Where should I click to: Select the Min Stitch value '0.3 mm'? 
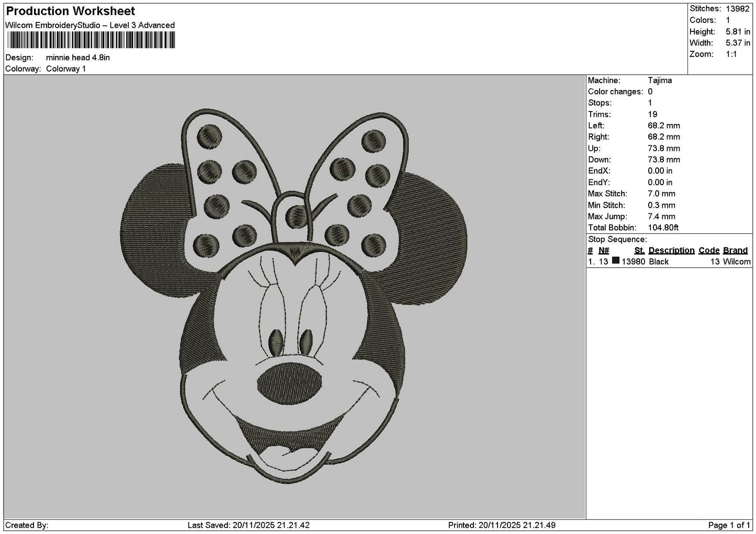(x=661, y=205)
